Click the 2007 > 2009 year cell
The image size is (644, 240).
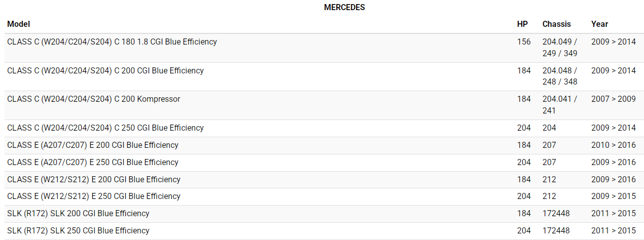pos(613,99)
